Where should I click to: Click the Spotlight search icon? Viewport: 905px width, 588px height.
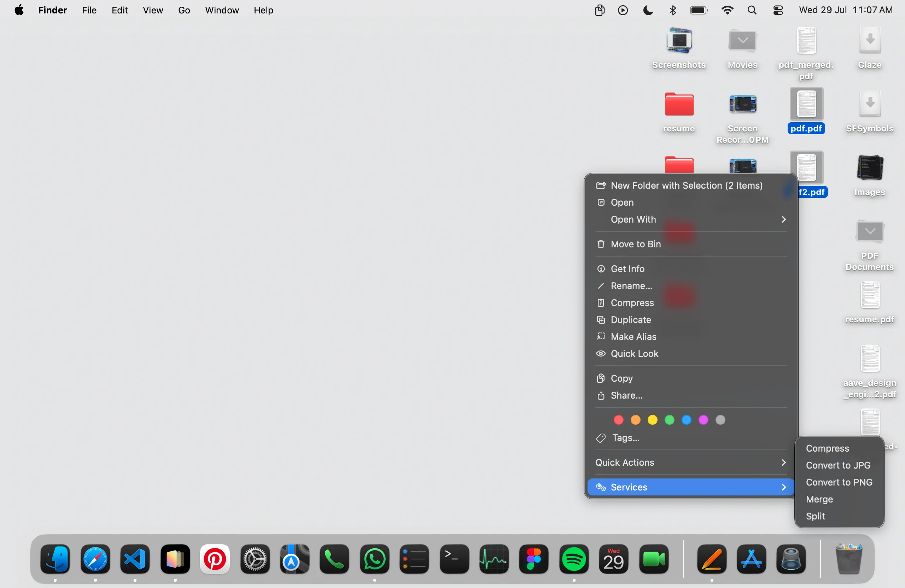tap(752, 10)
